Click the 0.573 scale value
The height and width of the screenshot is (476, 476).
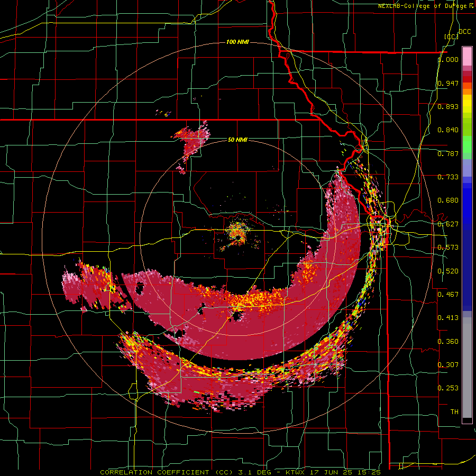coord(448,248)
